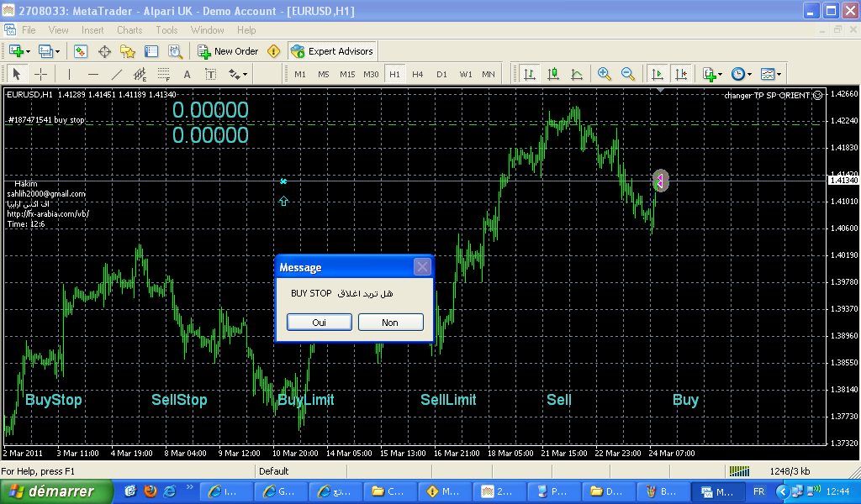Switch chart to M5 timeframe

click(324, 74)
